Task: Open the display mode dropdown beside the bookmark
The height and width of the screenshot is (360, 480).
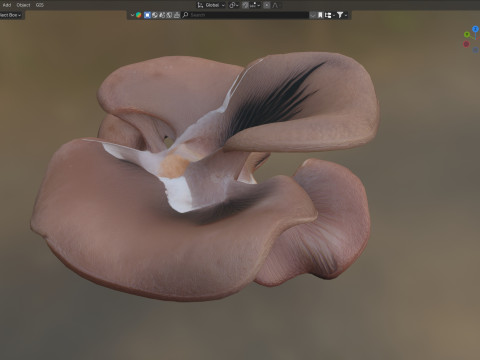Action: (x=329, y=15)
